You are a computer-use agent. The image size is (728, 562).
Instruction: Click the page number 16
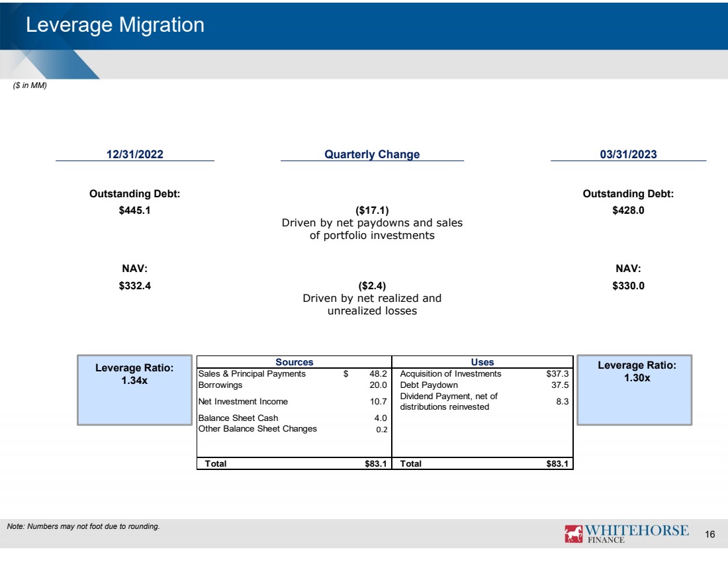tap(710, 534)
